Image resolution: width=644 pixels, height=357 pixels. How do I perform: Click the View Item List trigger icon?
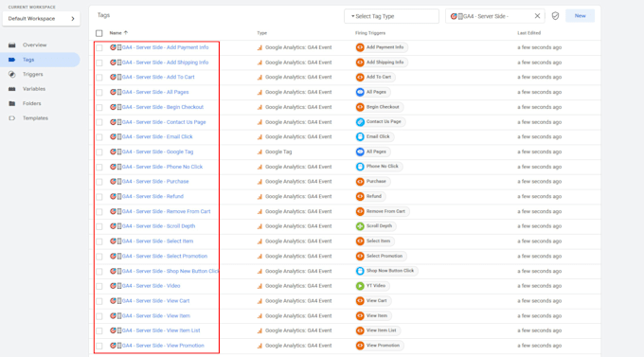point(360,330)
